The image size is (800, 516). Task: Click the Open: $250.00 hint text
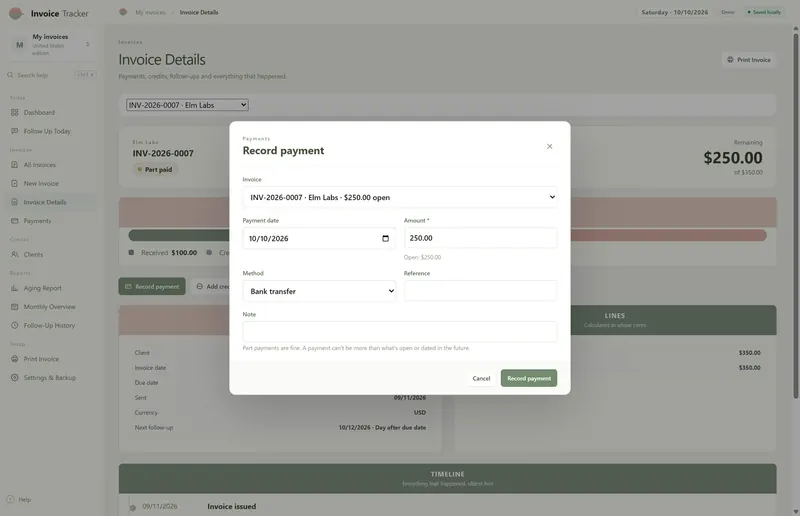point(422,257)
